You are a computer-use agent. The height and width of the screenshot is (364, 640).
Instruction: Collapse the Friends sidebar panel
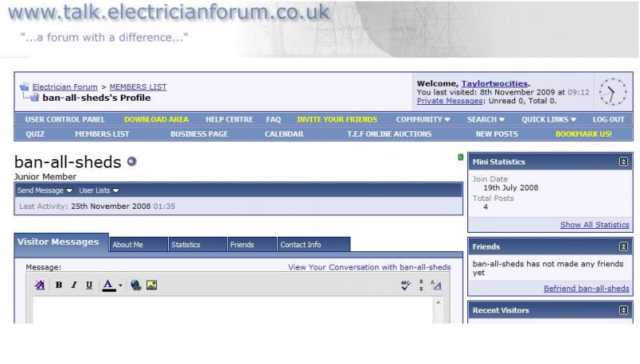tap(623, 246)
